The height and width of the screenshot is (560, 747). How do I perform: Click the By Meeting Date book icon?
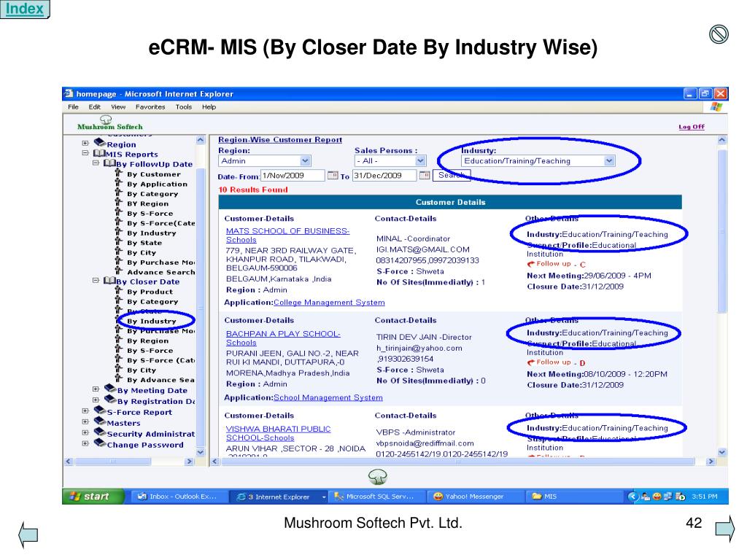click(x=110, y=389)
